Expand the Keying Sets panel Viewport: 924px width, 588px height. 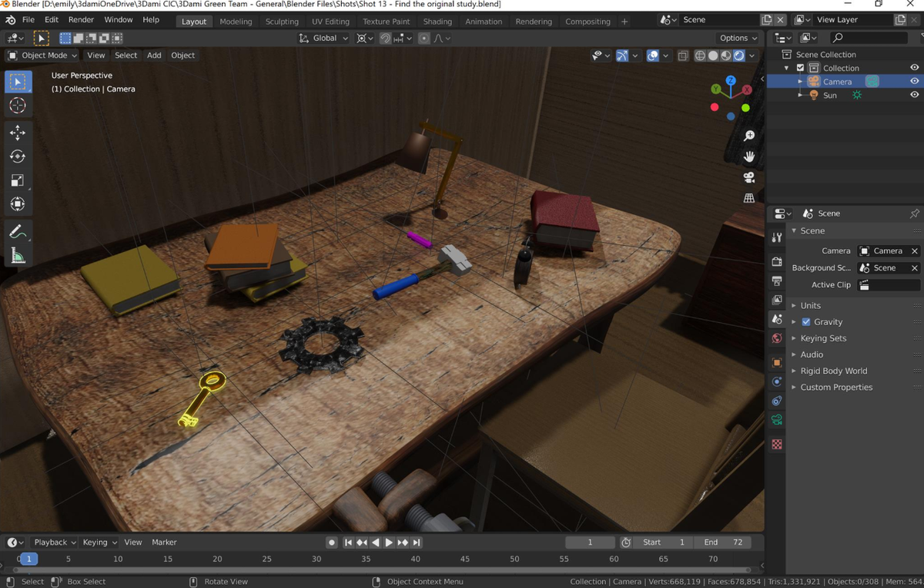(x=823, y=338)
